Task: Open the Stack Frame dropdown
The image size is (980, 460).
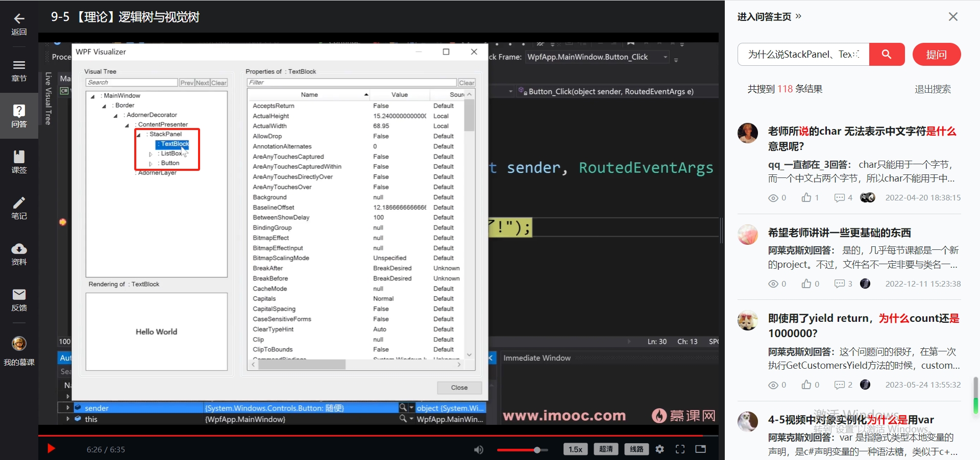Action: click(x=665, y=57)
